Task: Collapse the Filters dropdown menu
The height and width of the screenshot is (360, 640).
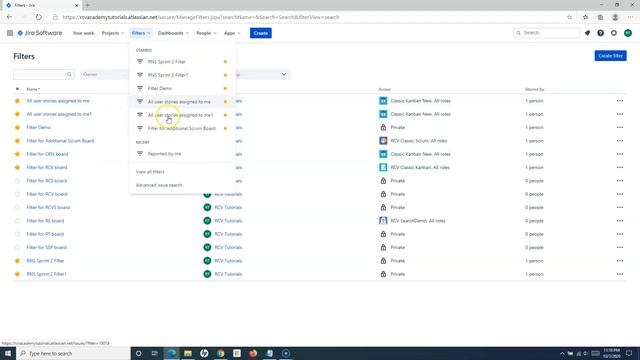Action: [141, 33]
